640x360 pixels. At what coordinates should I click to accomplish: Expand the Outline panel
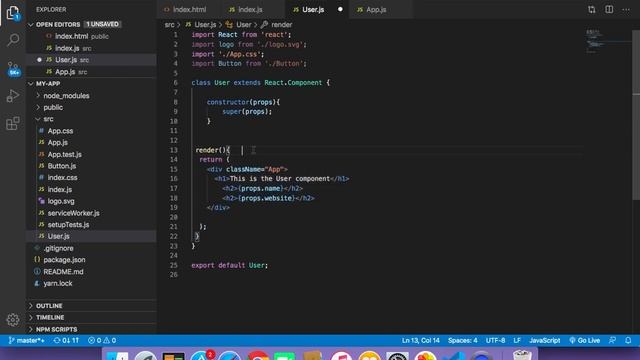[49, 306]
